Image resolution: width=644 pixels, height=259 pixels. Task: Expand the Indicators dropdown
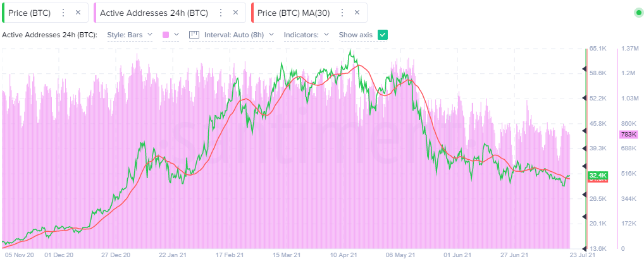306,35
